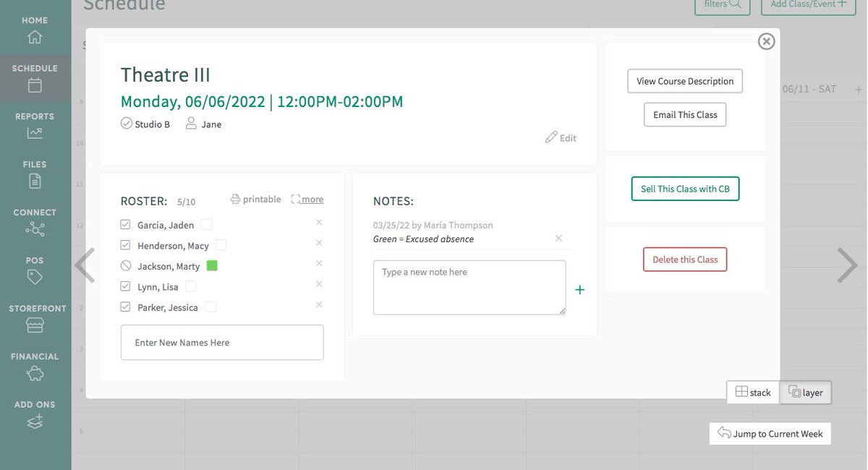Open Home in the sidebar

pos(35,30)
